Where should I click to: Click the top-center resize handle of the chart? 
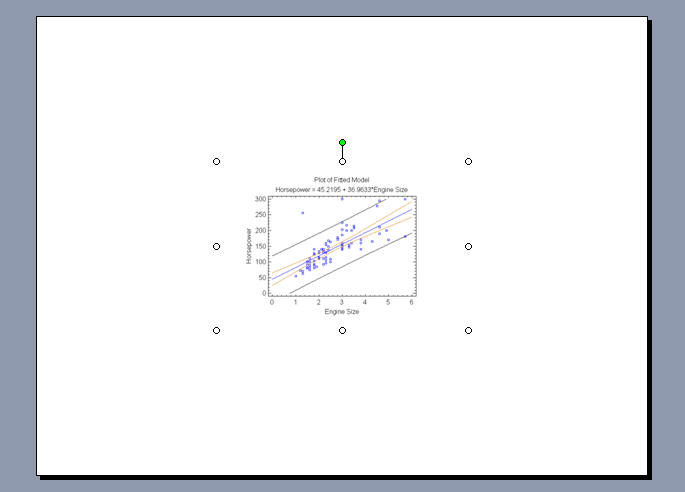(342, 162)
